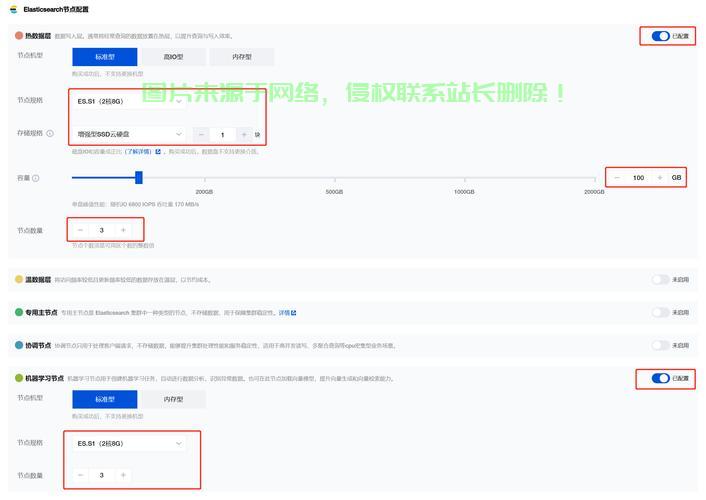Enable the 温数据层 switch
Image resolution: width=706 pixels, height=500 pixels.
tap(661, 279)
